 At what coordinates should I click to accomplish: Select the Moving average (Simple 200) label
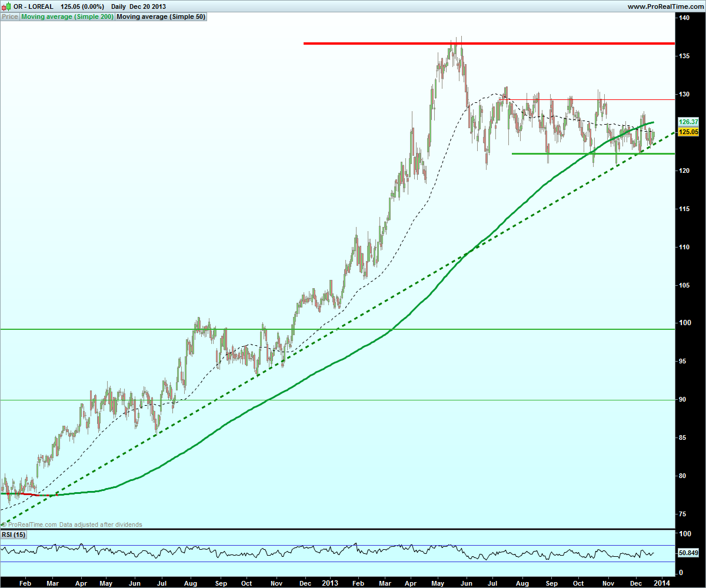(x=67, y=16)
